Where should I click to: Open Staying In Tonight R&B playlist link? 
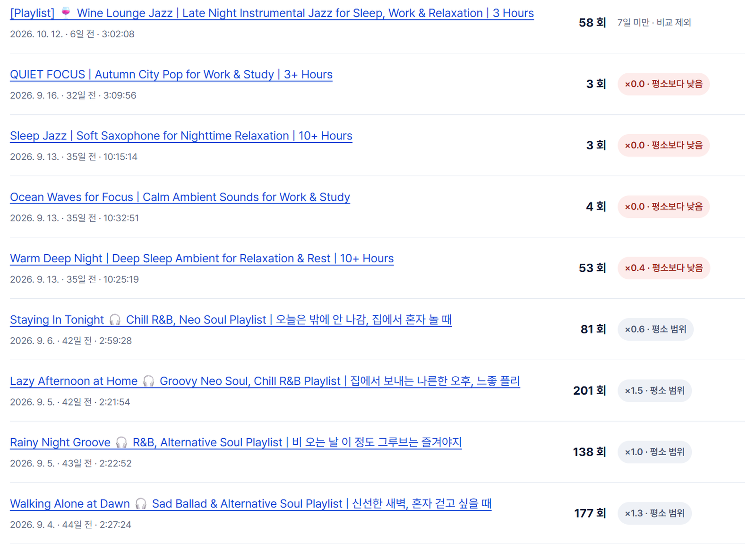(x=231, y=320)
